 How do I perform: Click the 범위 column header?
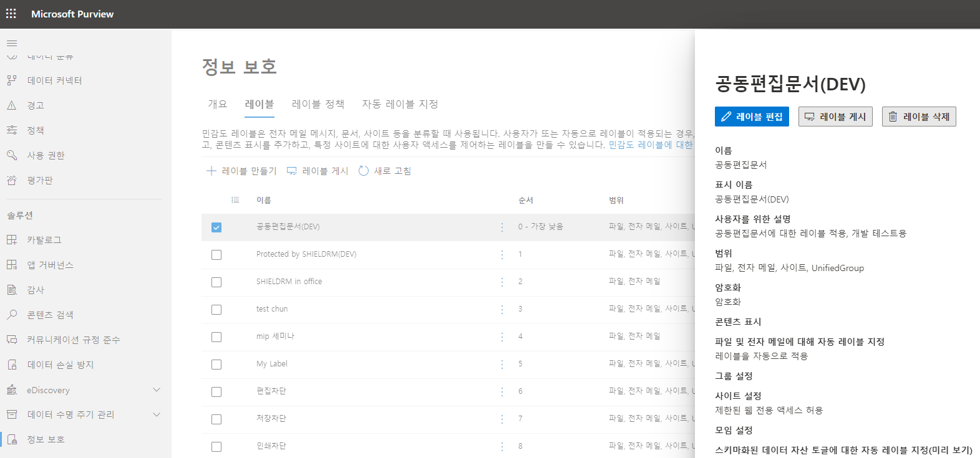click(x=616, y=200)
